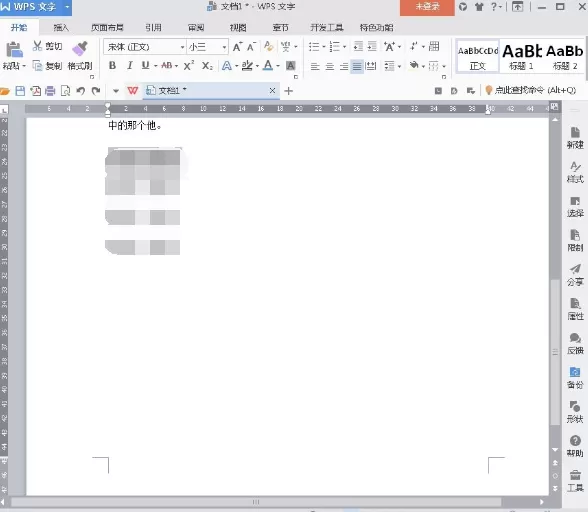Toggle underline formatting
588x512 pixels.
(x=146, y=66)
